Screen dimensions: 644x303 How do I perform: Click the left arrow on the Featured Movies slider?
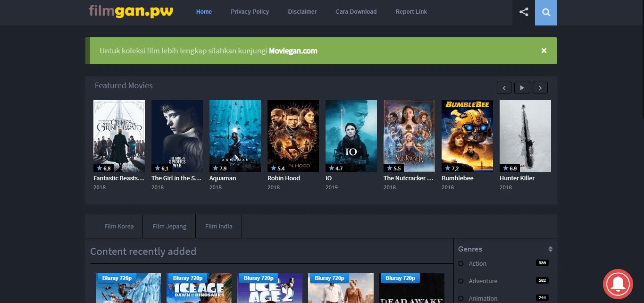tap(504, 87)
